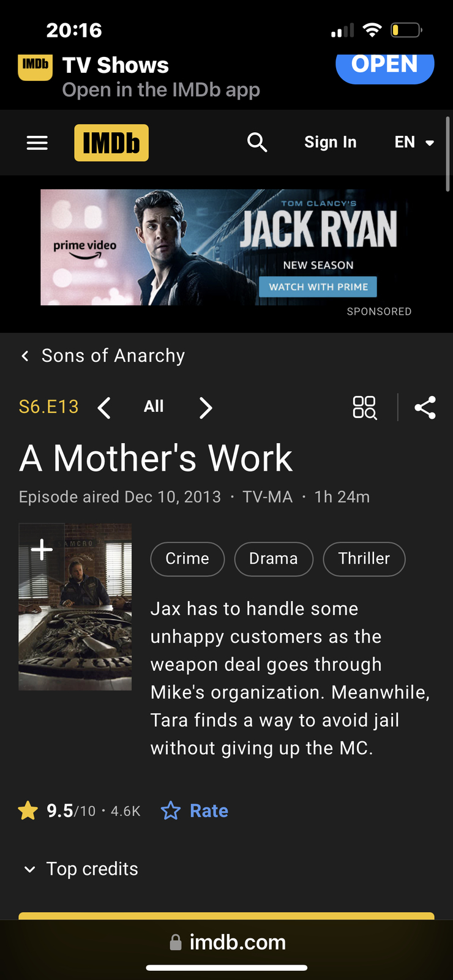Screen dimensions: 453x980
Task: Go to previous episode arrow
Action: click(x=105, y=408)
